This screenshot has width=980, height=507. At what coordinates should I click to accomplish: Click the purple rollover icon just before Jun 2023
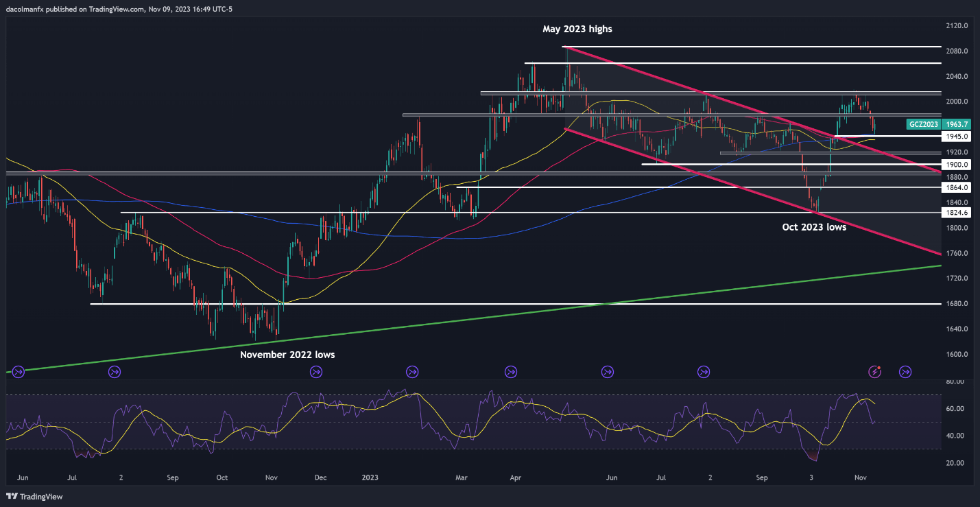[x=607, y=371]
